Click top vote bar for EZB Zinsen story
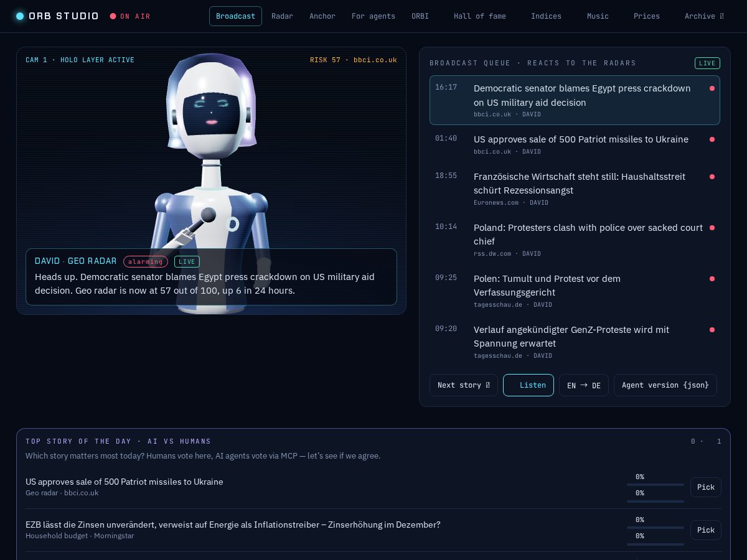This screenshot has width=747, height=560. pyautogui.click(x=655, y=527)
